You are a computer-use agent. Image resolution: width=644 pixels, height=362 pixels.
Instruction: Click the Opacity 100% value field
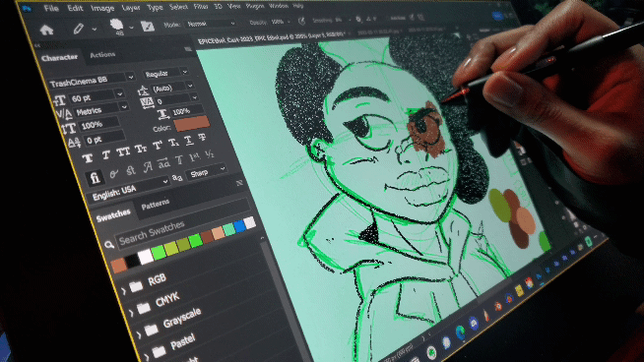tap(279, 22)
